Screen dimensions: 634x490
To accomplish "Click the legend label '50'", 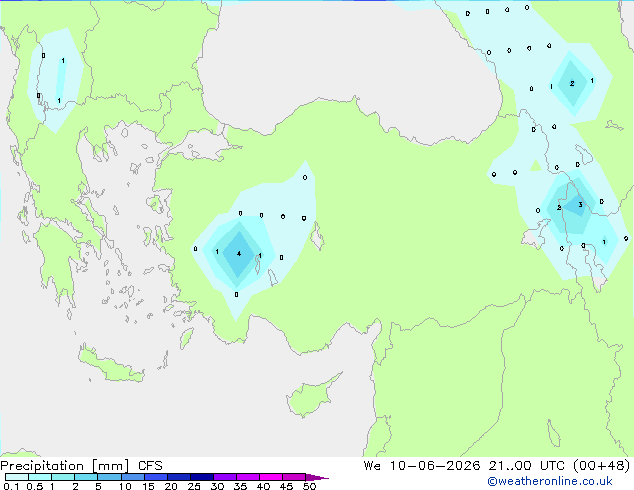I will (309, 486).
